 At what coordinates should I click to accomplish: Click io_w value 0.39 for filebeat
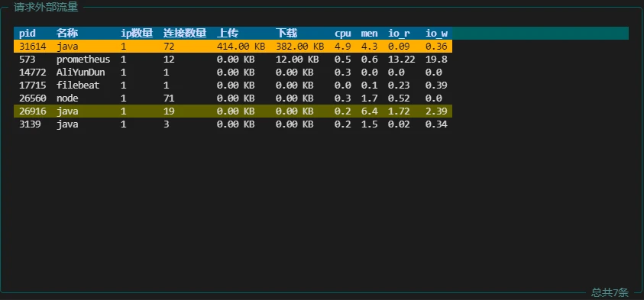click(436, 85)
